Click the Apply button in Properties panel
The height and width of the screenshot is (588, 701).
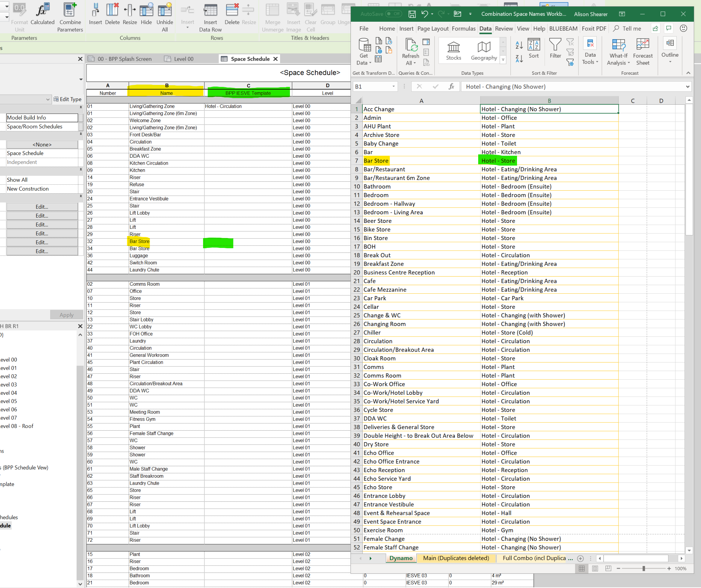point(66,314)
